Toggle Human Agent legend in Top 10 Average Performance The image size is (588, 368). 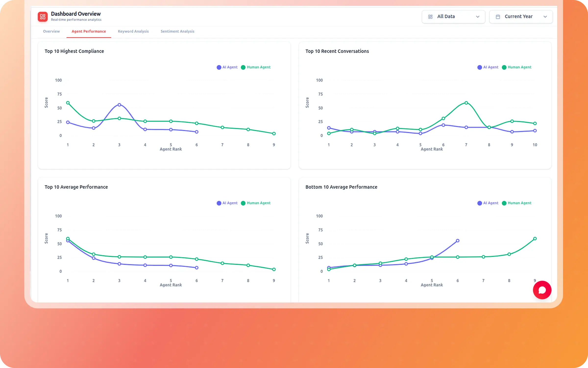(256, 203)
